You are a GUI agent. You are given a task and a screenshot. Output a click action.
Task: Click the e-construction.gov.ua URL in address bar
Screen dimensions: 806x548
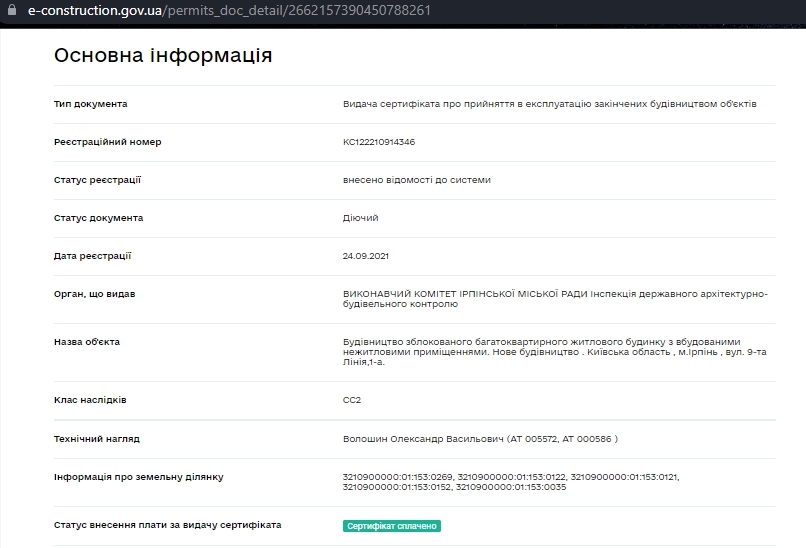(x=229, y=10)
